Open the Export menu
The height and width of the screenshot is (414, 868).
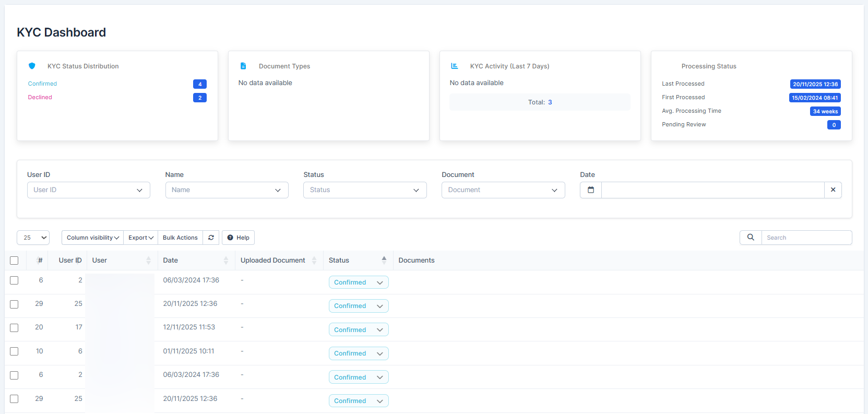(141, 238)
